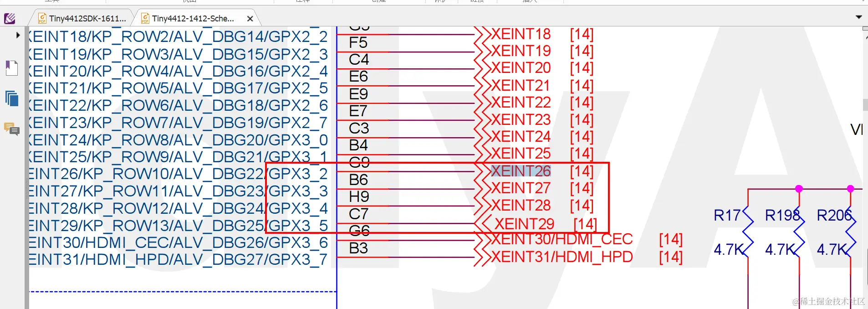The height and width of the screenshot is (309, 868).
Task: Click pin number B4
Action: tap(358, 145)
